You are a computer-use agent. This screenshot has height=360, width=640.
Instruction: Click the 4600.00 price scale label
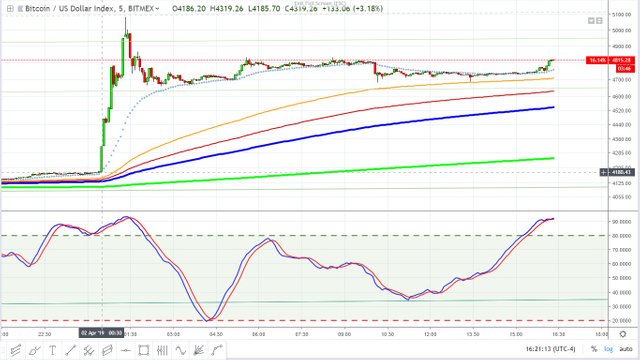coord(621,97)
